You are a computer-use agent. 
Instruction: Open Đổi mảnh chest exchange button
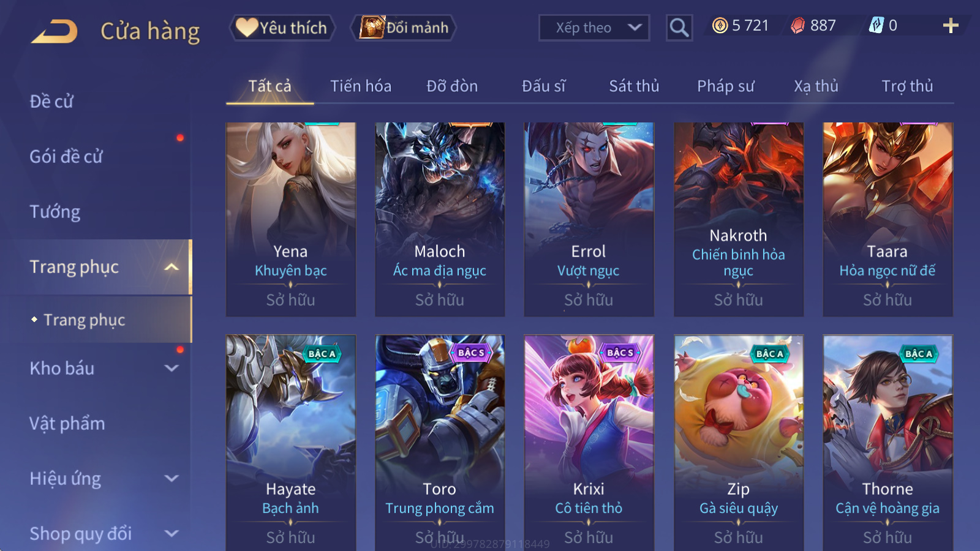pyautogui.click(x=403, y=28)
